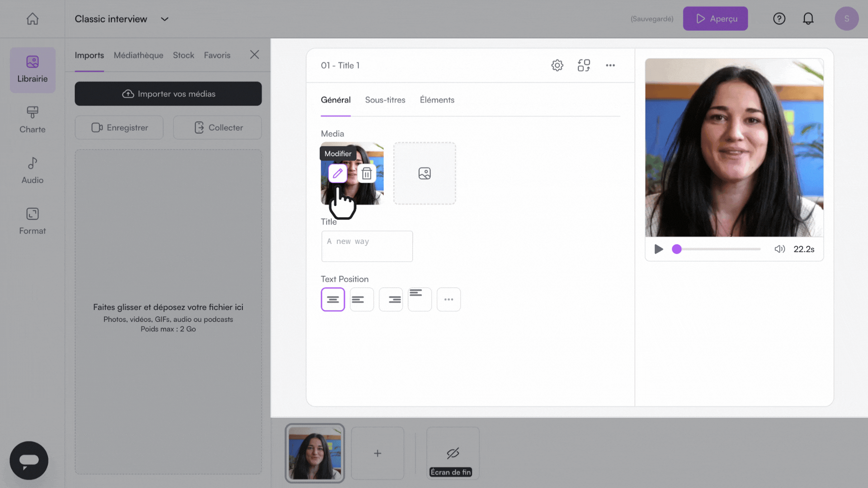
Task: Open the scene three-dots more menu
Action: [x=610, y=66]
